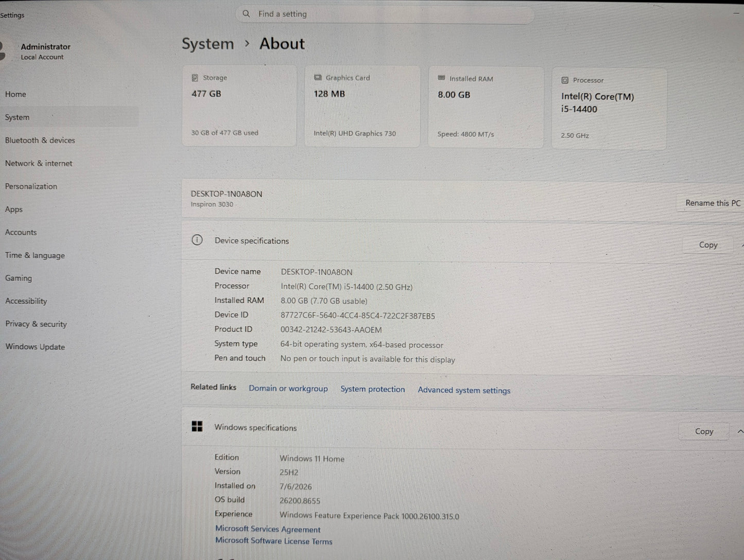Click the Inspiron 3030 model text

pos(212,204)
